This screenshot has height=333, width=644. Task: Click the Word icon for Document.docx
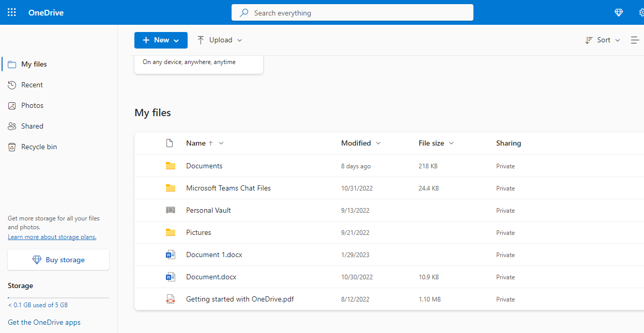tap(171, 277)
